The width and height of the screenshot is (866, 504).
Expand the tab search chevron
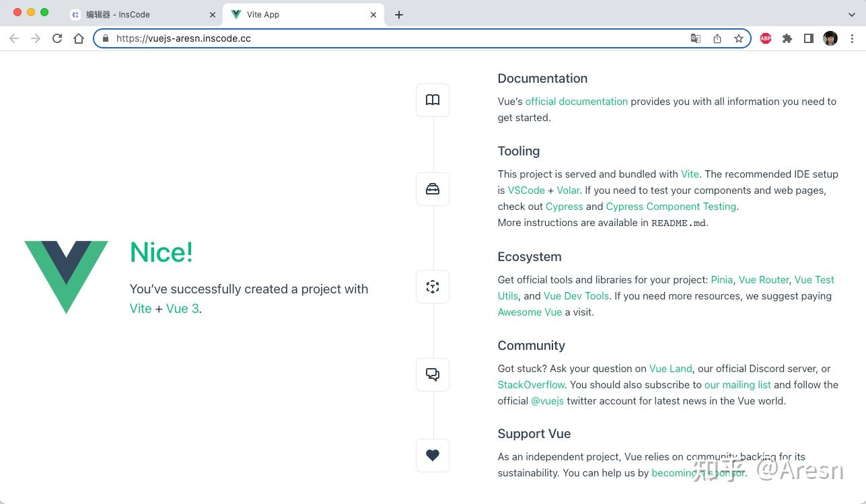coord(852,15)
